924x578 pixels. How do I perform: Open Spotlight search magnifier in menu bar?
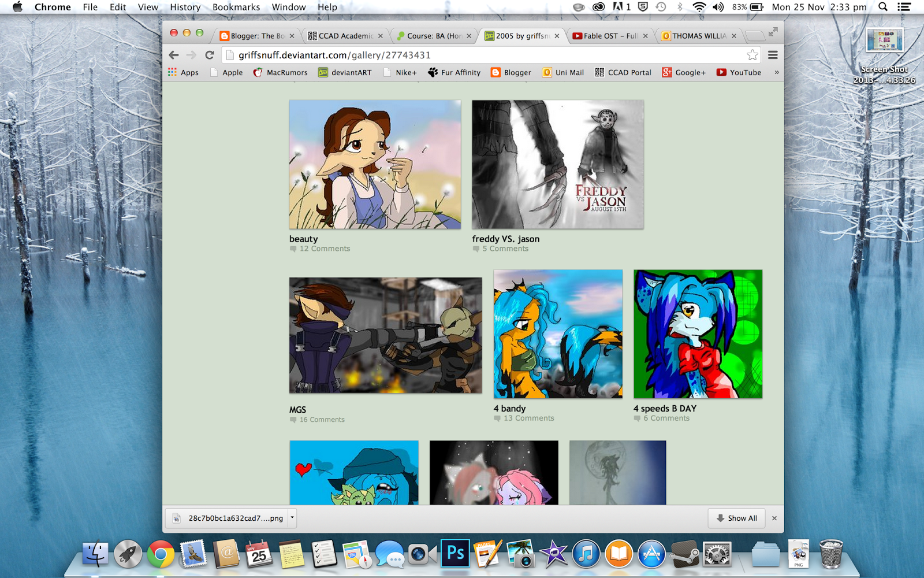point(882,7)
